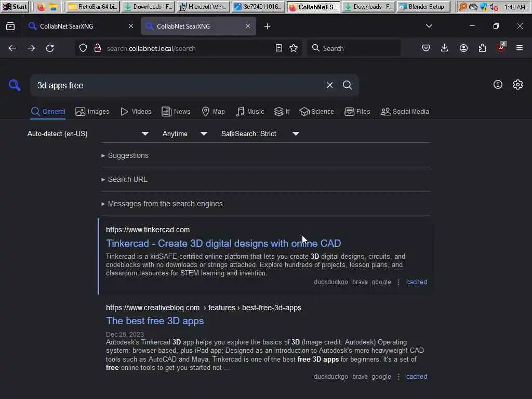Switch to Files category
532x399 pixels.
click(357, 112)
